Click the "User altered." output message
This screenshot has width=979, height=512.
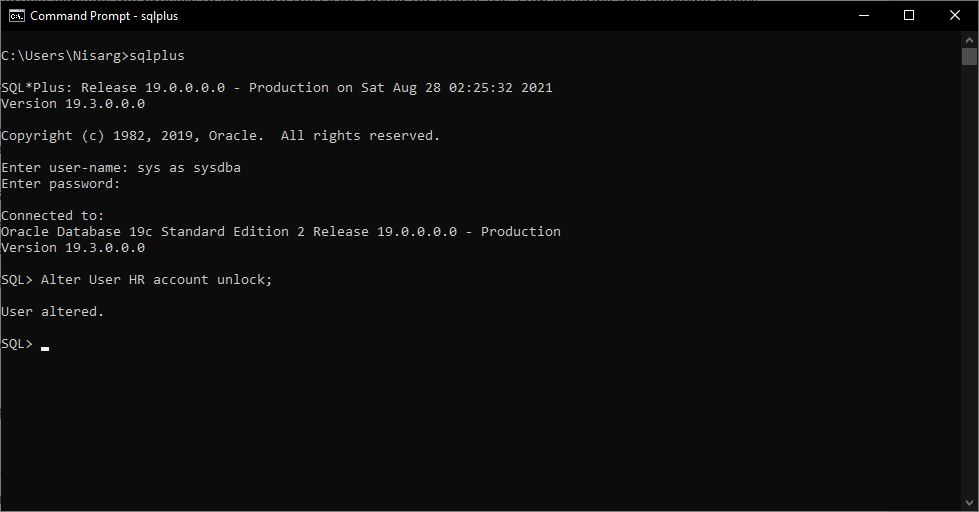[x=52, y=312]
